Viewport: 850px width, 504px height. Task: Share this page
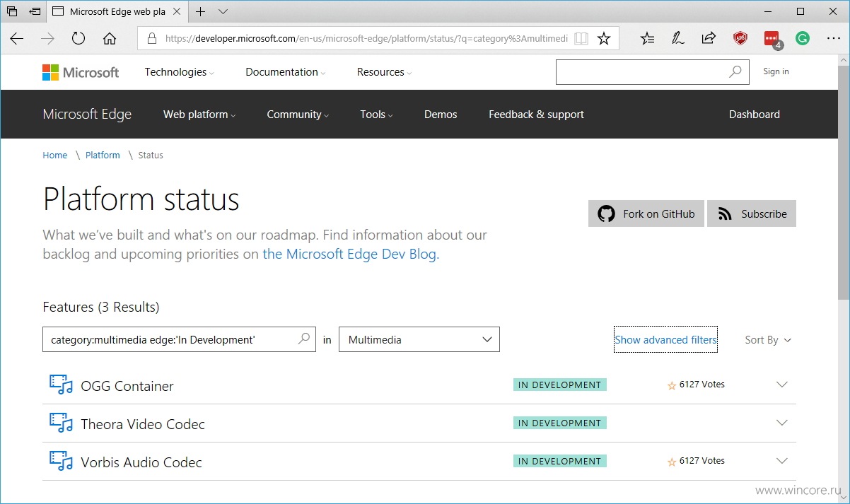click(x=709, y=39)
